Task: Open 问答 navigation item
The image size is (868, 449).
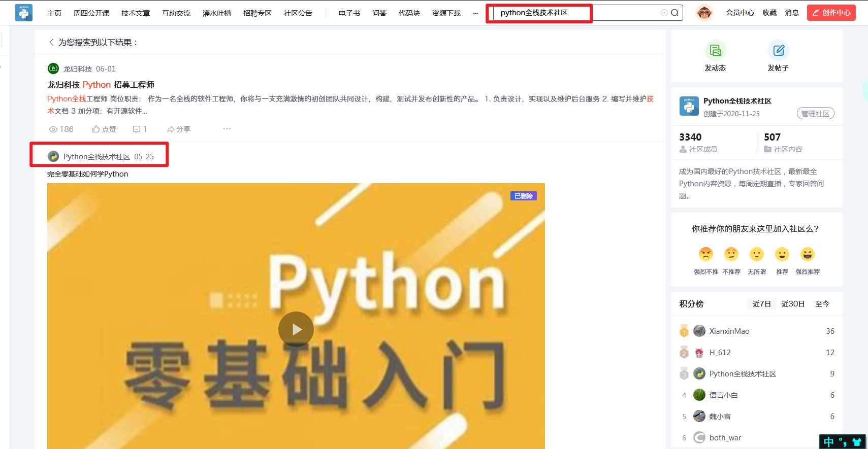Action: (379, 13)
